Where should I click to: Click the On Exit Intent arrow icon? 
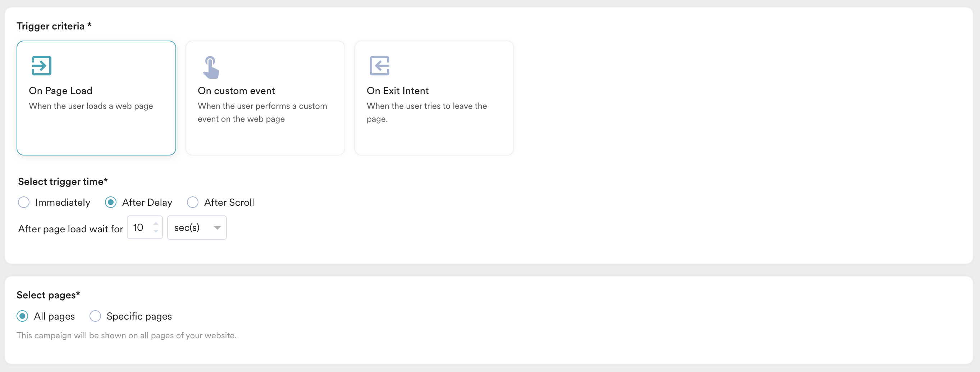379,66
